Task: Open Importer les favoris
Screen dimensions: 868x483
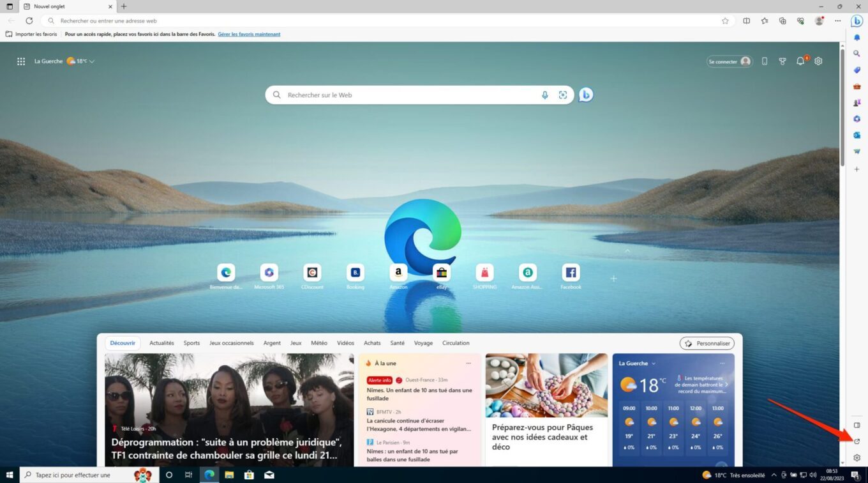Action: pos(31,34)
